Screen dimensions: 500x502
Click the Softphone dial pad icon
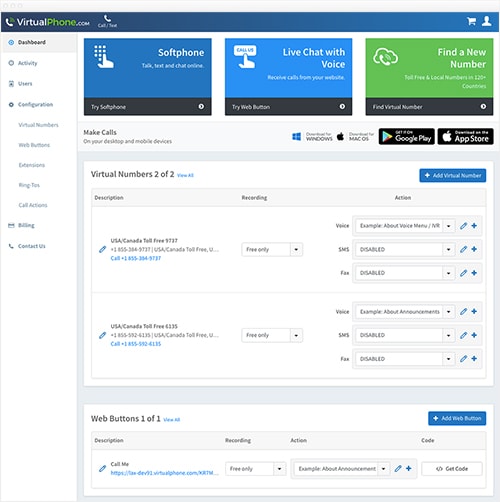(103, 57)
